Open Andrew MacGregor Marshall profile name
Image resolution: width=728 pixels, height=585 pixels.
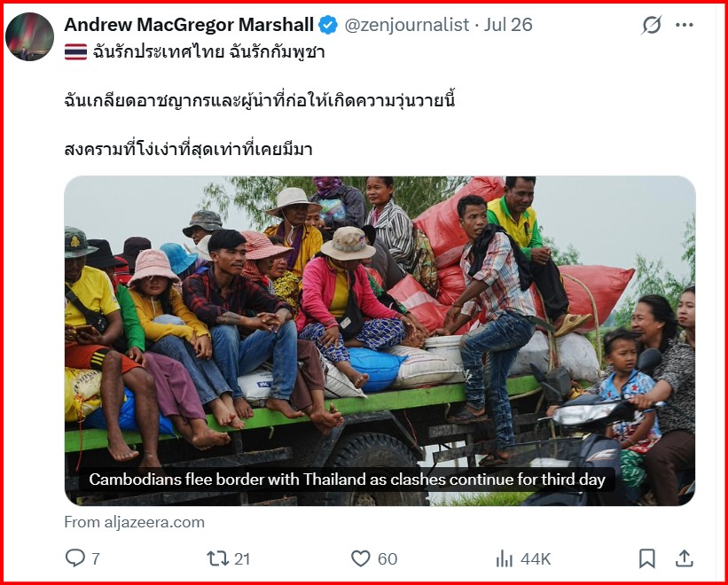coord(189,25)
